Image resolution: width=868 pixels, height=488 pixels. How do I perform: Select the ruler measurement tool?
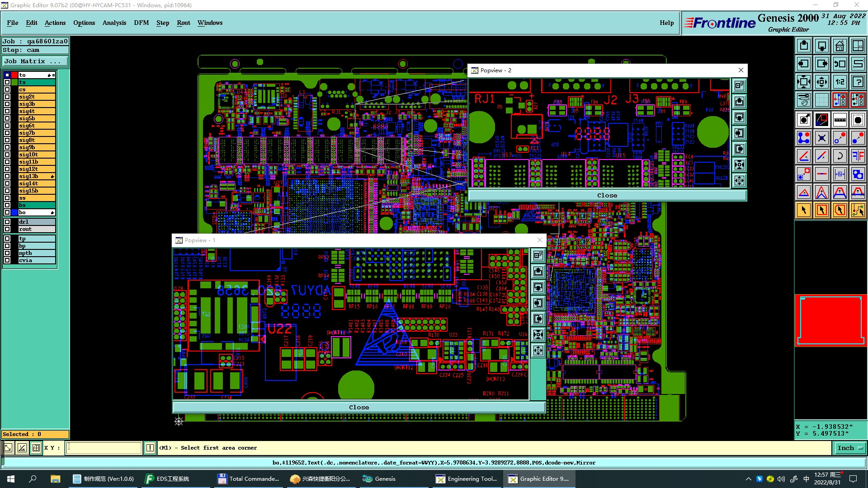840,120
